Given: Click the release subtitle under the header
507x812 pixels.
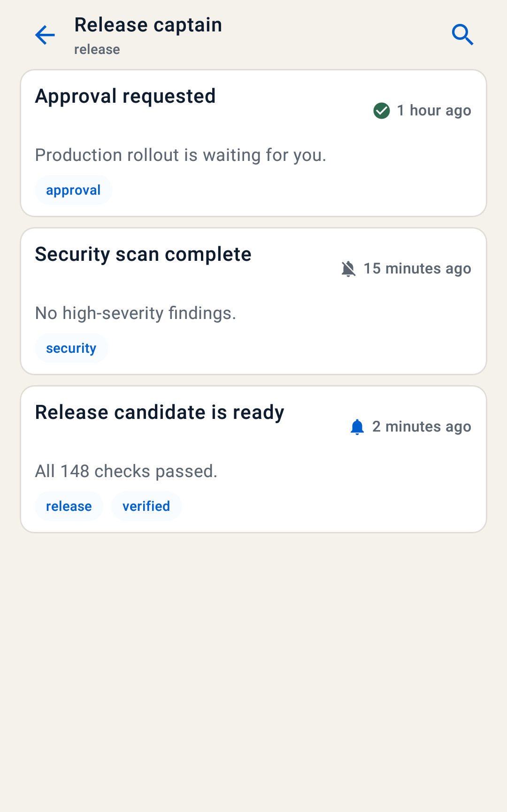Looking at the screenshot, I should (97, 49).
